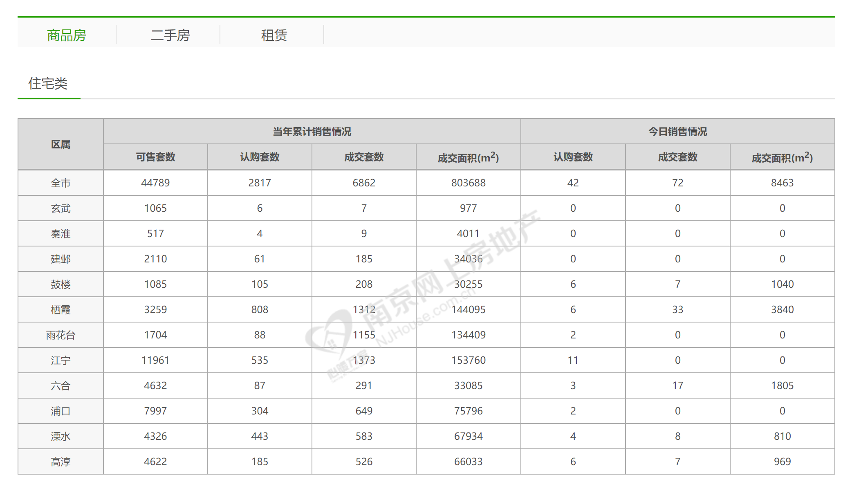Click the value 977 in 玄武 row
The height and width of the screenshot is (504, 861).
[x=469, y=208]
